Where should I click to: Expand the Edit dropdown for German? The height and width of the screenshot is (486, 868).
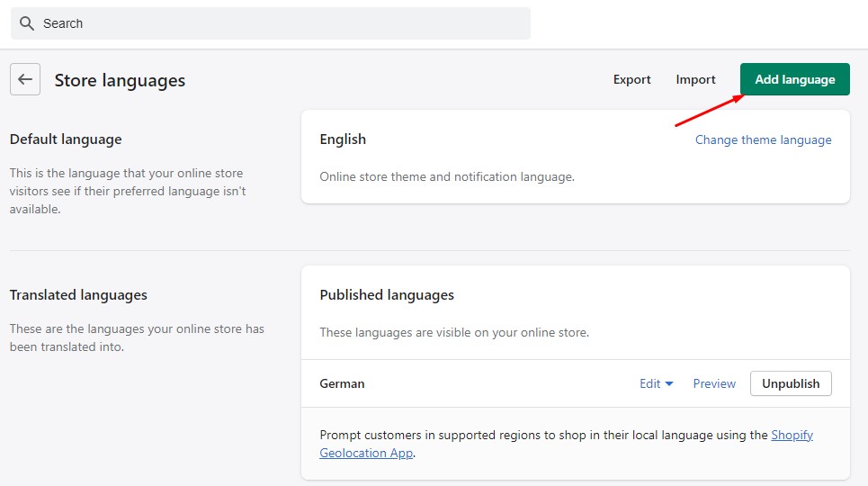click(656, 383)
